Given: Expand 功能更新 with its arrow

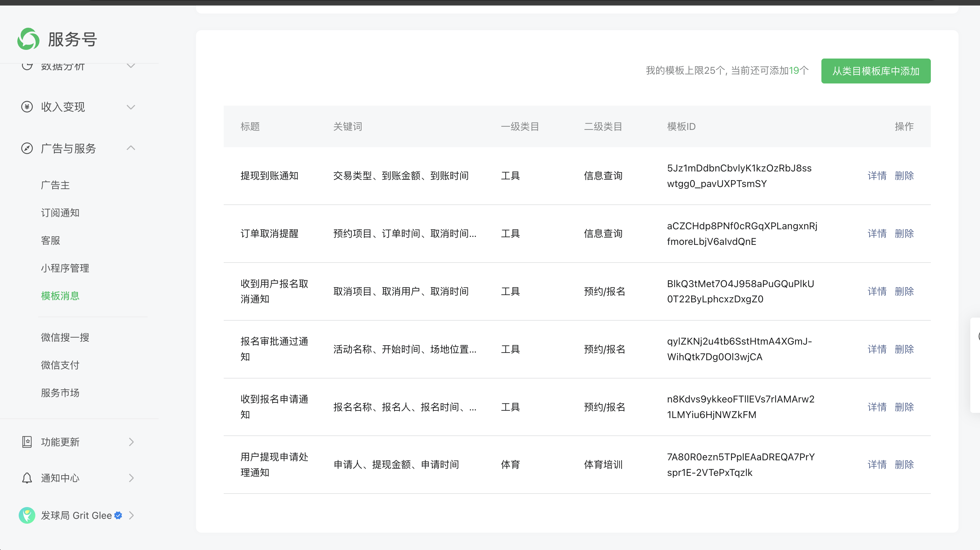Looking at the screenshot, I should pyautogui.click(x=131, y=442).
